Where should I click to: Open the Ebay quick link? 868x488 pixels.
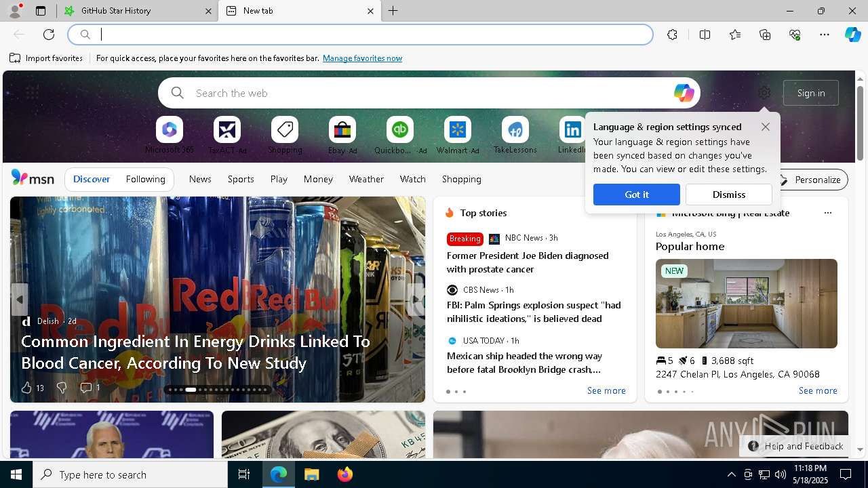coord(342,136)
